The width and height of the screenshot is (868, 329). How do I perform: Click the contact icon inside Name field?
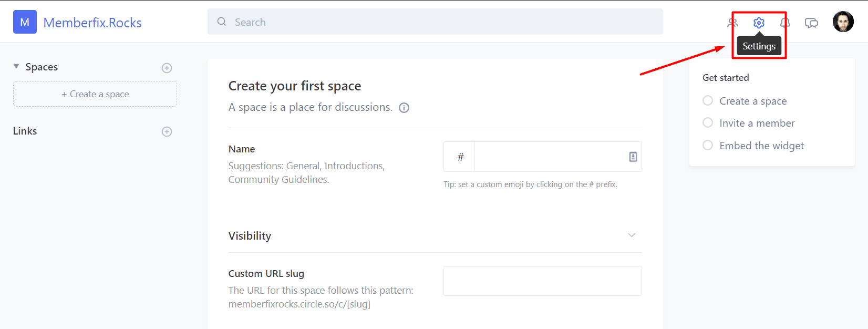pos(633,157)
